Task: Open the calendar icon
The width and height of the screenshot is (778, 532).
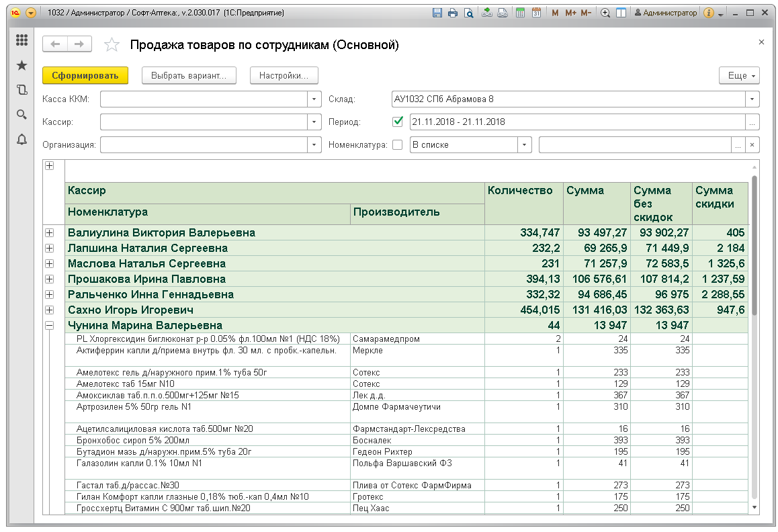Action: tap(536, 13)
